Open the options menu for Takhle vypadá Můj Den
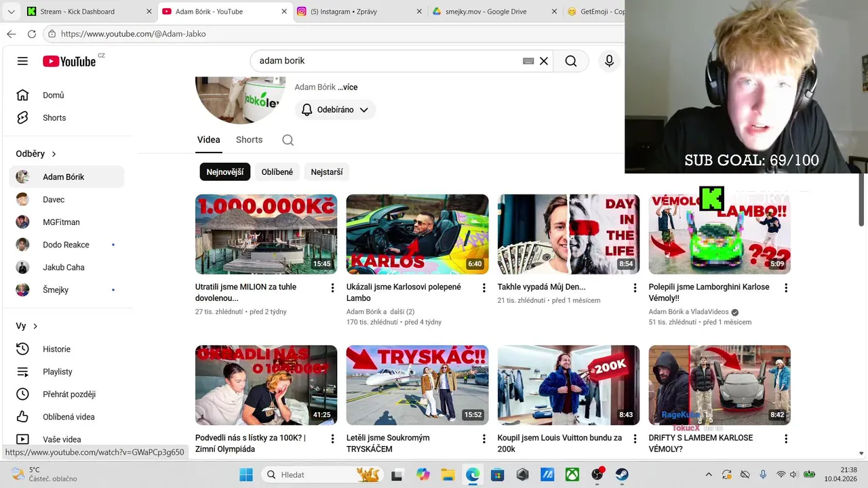The width and height of the screenshot is (868, 488). point(635,288)
